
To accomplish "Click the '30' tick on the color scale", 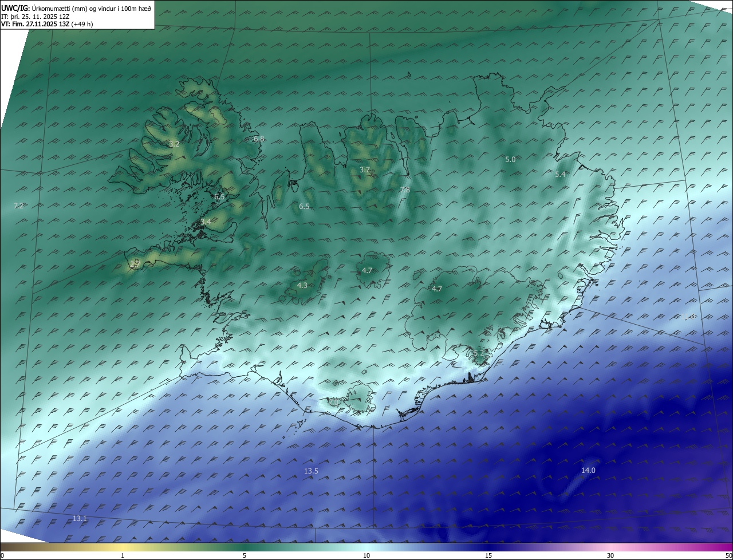I will click(x=610, y=555).
